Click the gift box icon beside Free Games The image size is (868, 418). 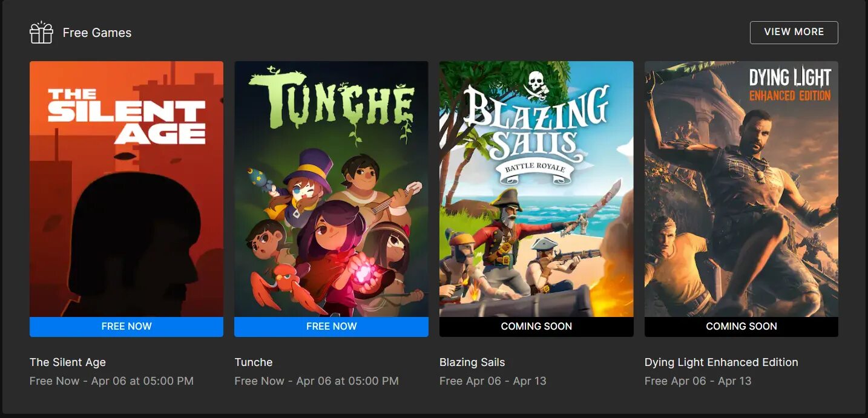[41, 33]
